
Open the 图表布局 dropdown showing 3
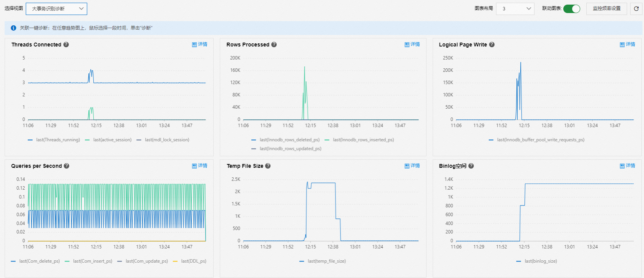click(515, 8)
